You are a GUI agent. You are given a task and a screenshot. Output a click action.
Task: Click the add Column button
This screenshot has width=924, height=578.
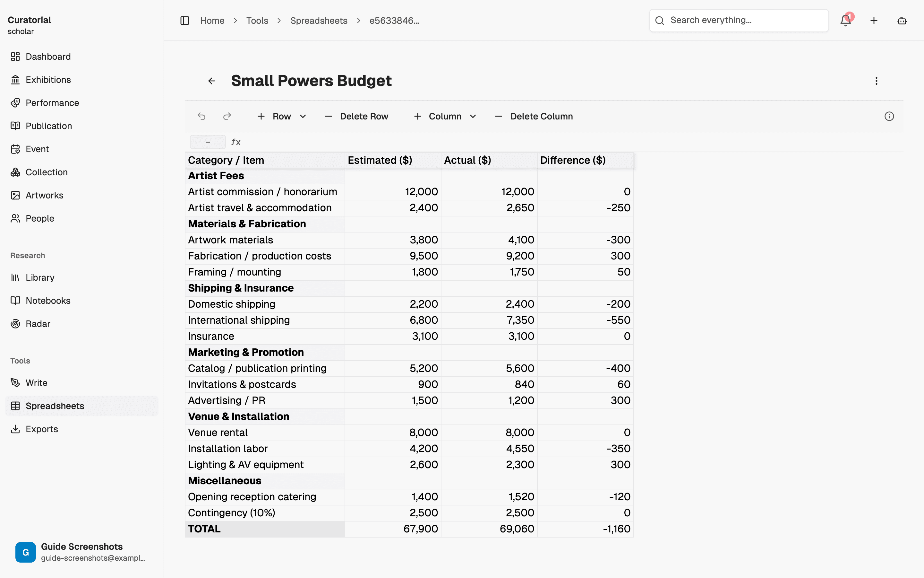(438, 116)
